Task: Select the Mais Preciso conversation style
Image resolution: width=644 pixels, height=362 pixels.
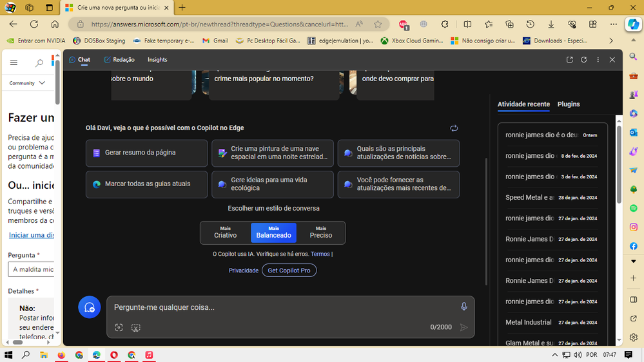Action: 321,233
